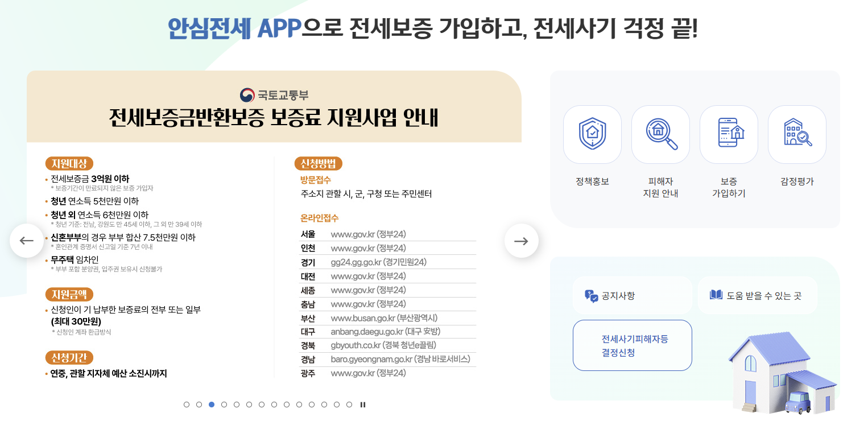Select the eighth carousel dot
This screenshot has height=429, width=868.
(x=274, y=405)
